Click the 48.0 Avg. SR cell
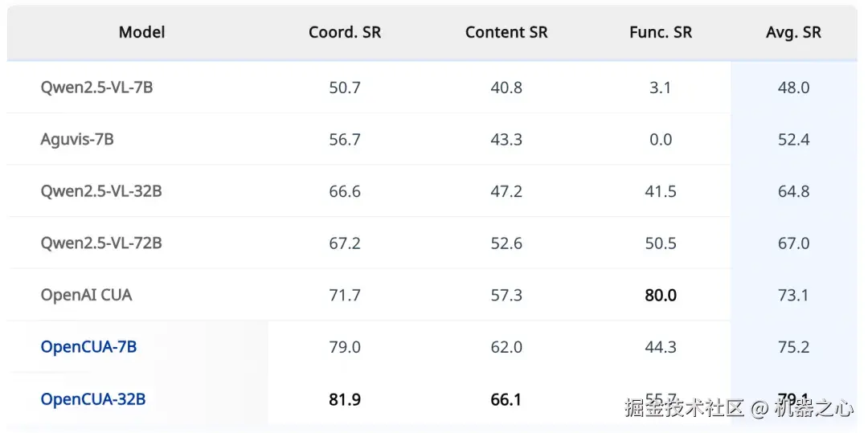 point(793,88)
